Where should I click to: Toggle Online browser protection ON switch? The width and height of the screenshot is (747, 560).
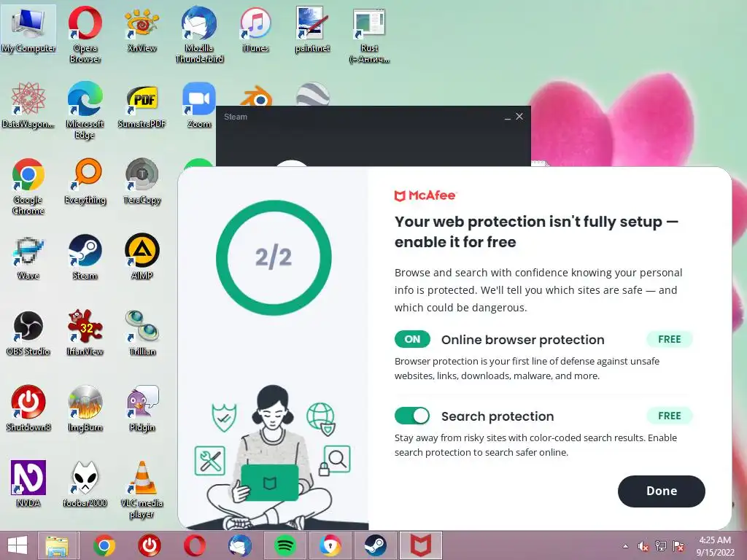coord(412,339)
